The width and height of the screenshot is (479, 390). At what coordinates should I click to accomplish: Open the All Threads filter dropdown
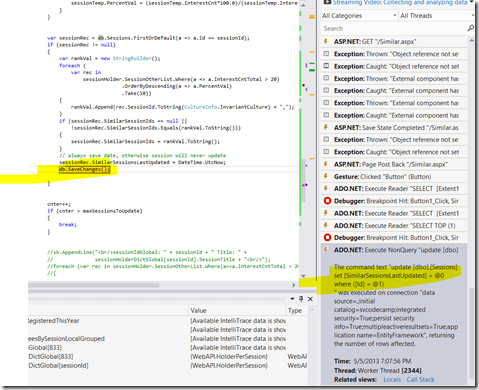437,16
